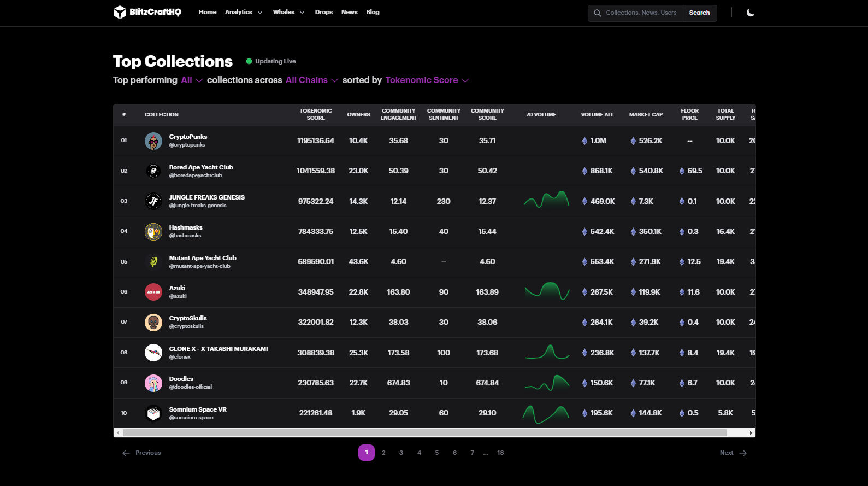
Task: Click the Search button
Action: tap(699, 13)
